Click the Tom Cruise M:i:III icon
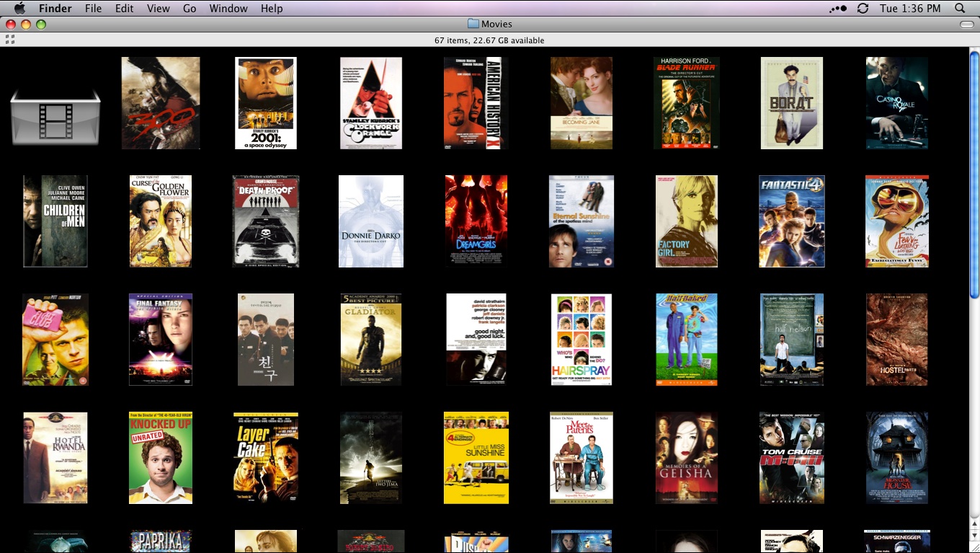Screen dimensions: 980x553 792,458
